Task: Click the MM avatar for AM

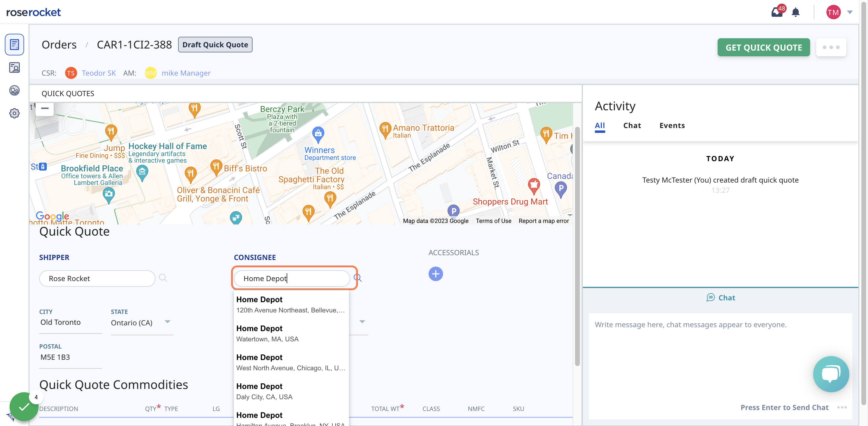Action: (x=150, y=73)
